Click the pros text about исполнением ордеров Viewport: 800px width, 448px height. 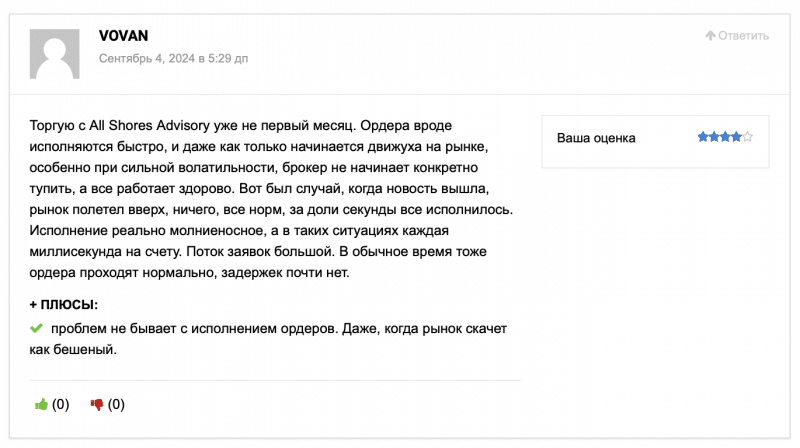coord(268,339)
